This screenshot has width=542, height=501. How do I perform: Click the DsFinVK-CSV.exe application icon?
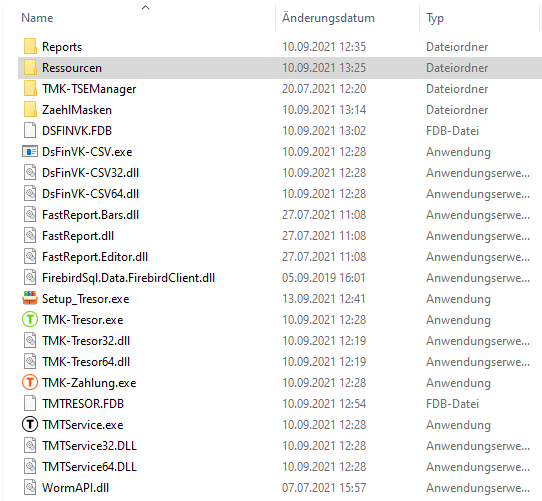[30, 151]
